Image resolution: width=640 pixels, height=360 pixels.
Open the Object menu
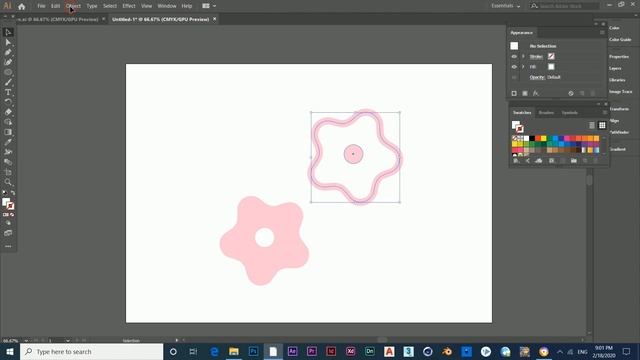pyautogui.click(x=73, y=6)
